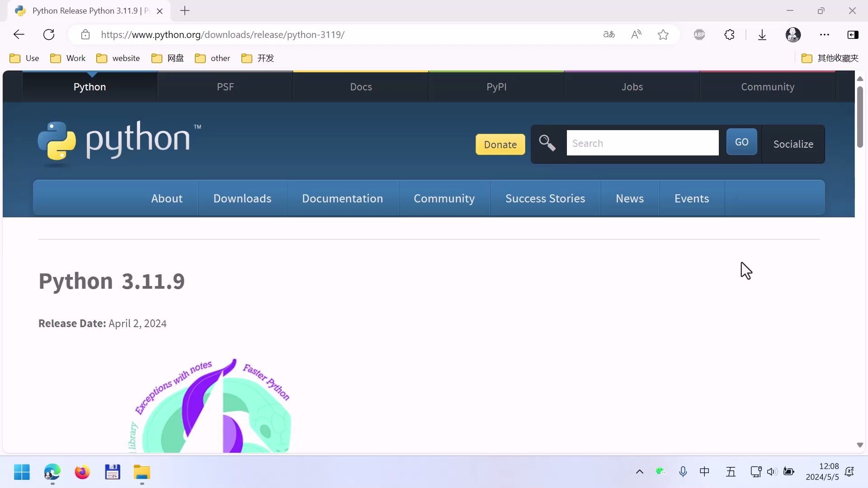The image size is (868, 488).
Task: Click the GO search button
Action: [x=741, y=142]
